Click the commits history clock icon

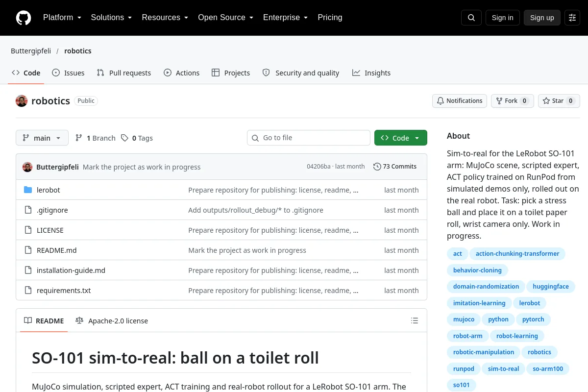[x=377, y=167]
